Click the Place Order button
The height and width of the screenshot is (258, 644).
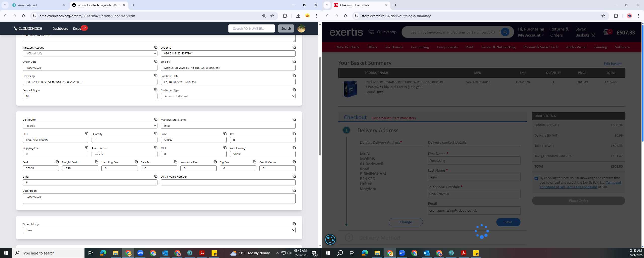[578, 201]
